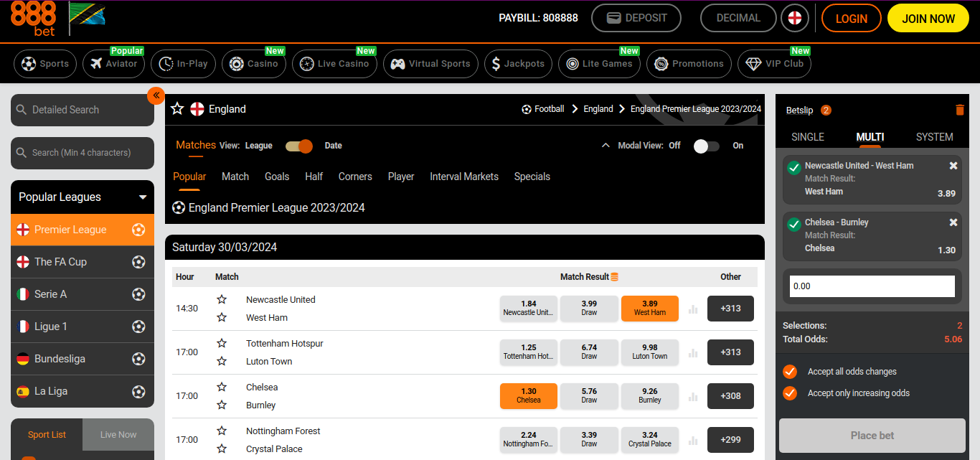Click the betslip stake input field
This screenshot has width=980, height=460.
(x=872, y=286)
